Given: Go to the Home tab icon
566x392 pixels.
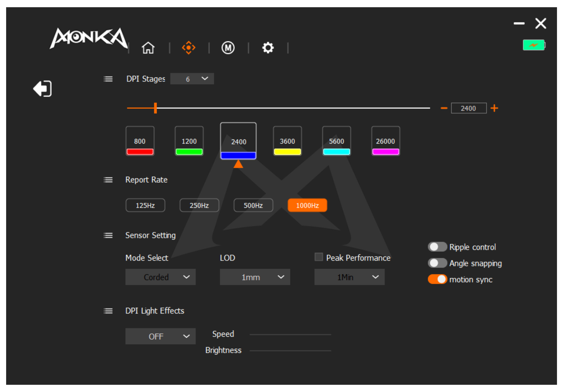Looking at the screenshot, I should (x=148, y=48).
